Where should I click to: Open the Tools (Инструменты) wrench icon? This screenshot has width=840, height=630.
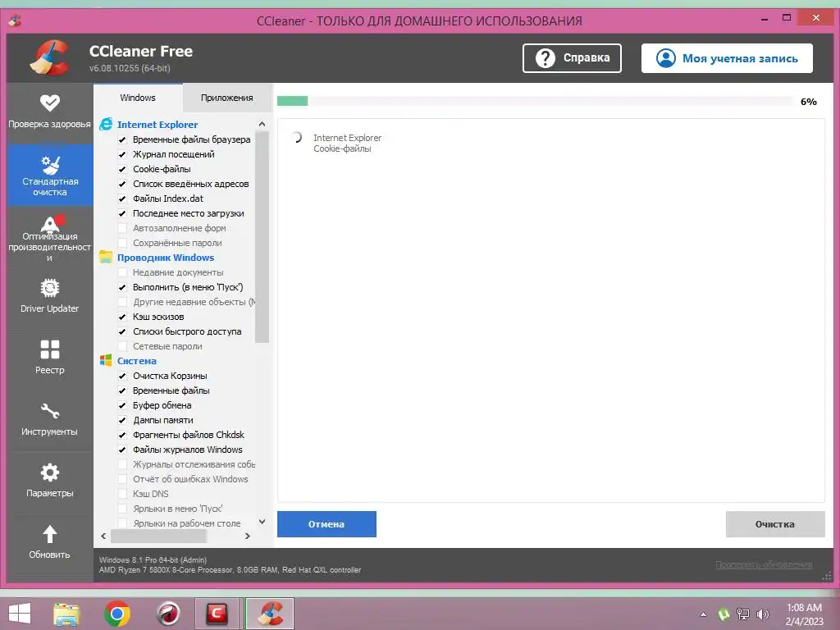pyautogui.click(x=50, y=411)
